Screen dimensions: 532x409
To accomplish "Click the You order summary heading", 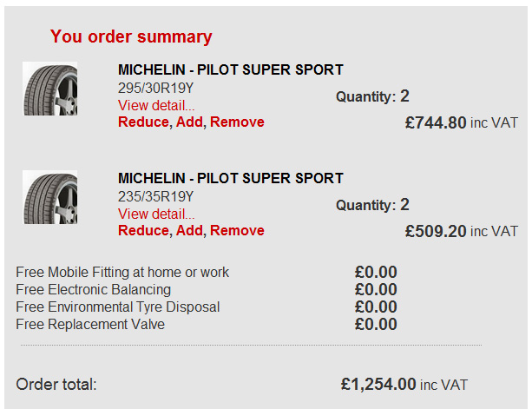I will (131, 36).
